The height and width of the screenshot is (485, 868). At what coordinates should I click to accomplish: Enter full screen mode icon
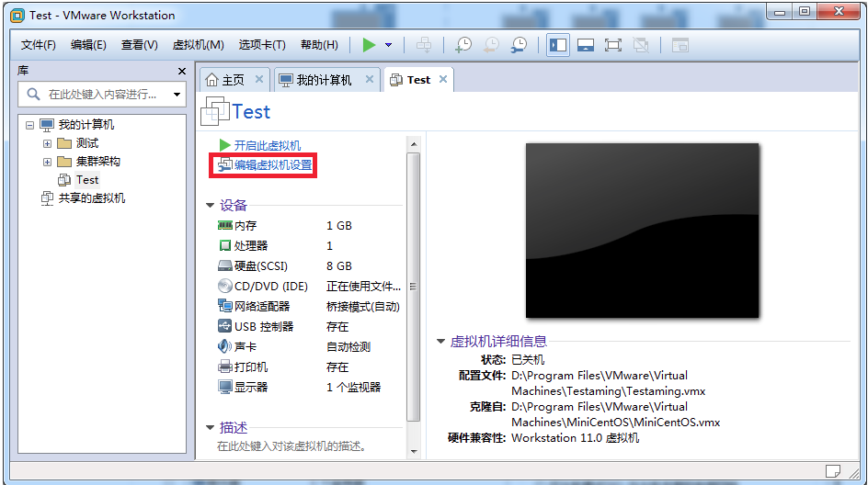(613, 45)
